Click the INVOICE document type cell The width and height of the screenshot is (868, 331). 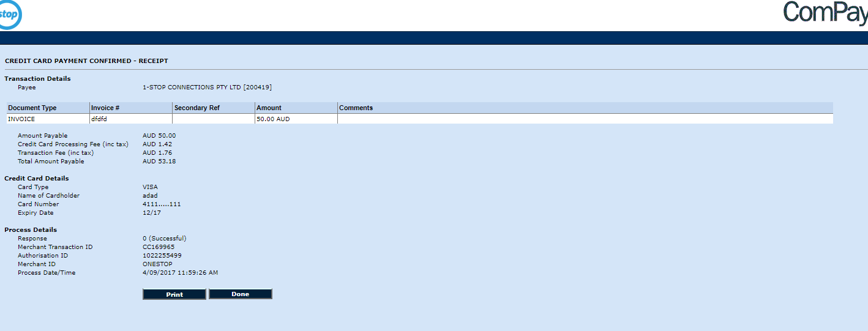click(21, 119)
